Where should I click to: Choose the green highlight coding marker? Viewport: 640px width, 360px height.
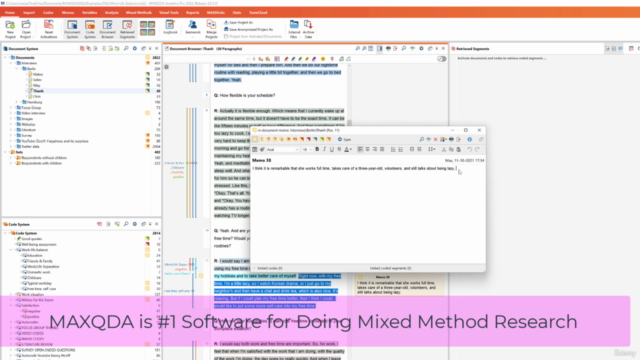pos(300,59)
